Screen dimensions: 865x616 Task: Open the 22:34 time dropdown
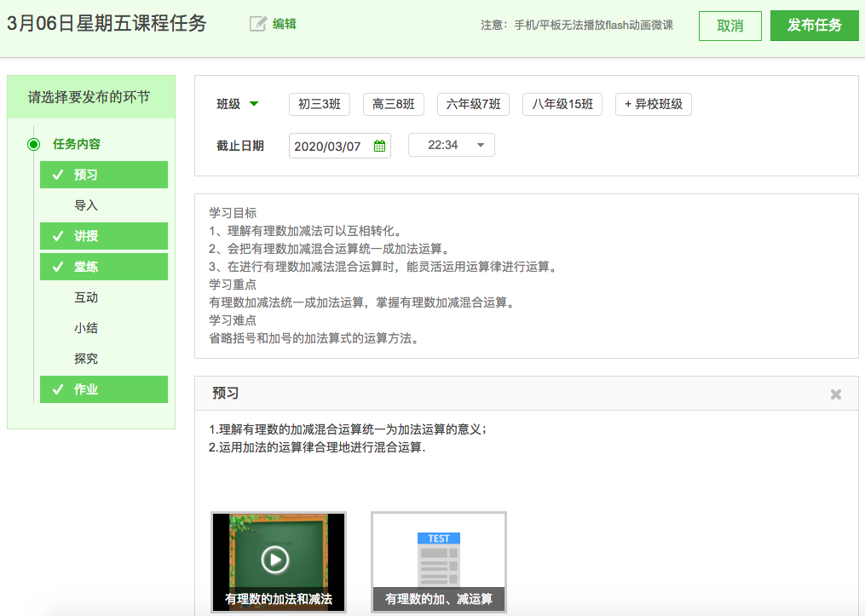click(452, 145)
